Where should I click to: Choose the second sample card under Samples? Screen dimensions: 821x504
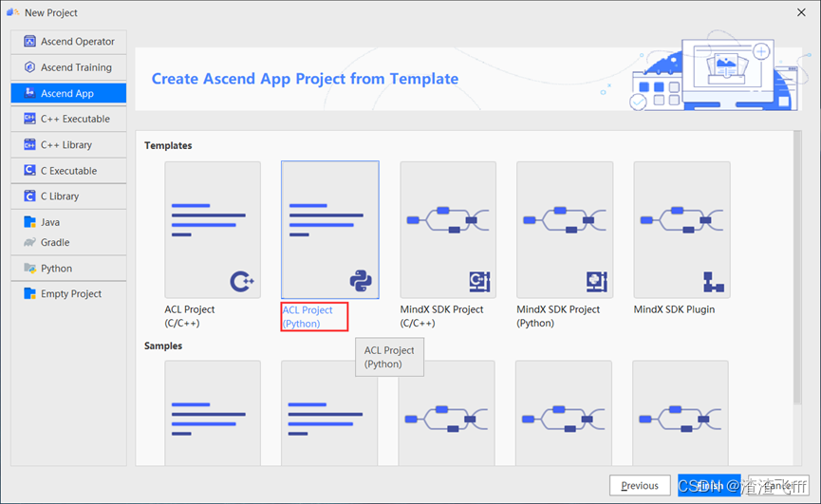pyautogui.click(x=329, y=413)
